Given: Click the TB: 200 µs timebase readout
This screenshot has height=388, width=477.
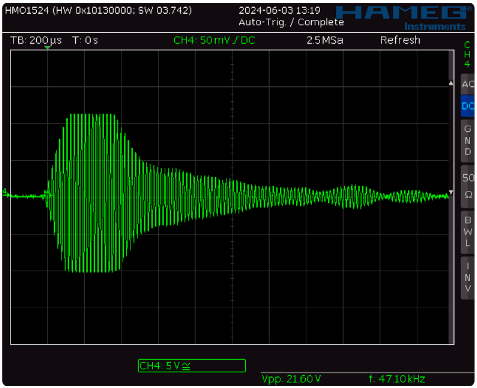Looking at the screenshot, I should [x=36, y=41].
